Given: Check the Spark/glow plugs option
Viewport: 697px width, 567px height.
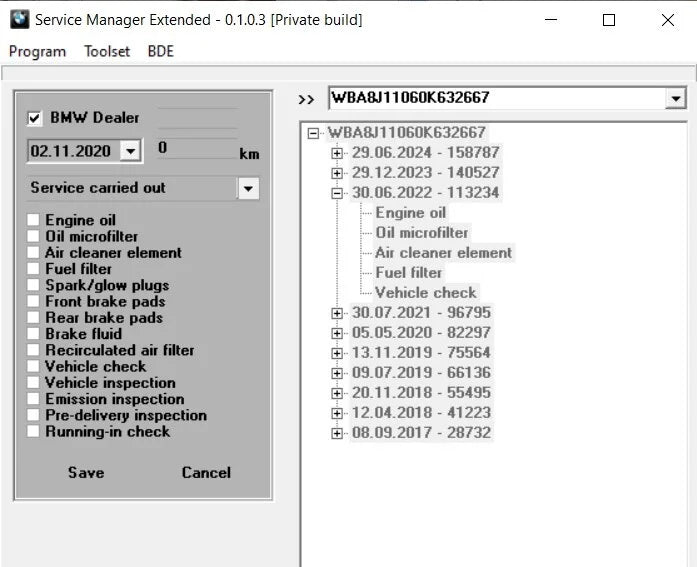Looking at the screenshot, I should click(x=33, y=285).
